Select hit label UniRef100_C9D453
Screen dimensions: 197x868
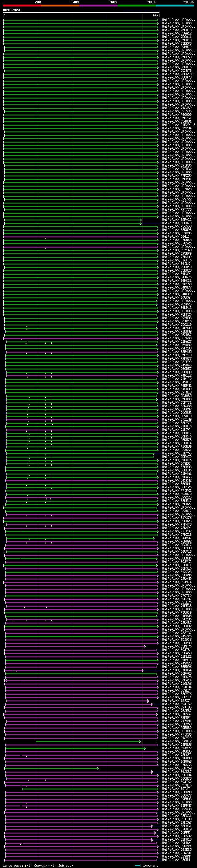point(177,653)
